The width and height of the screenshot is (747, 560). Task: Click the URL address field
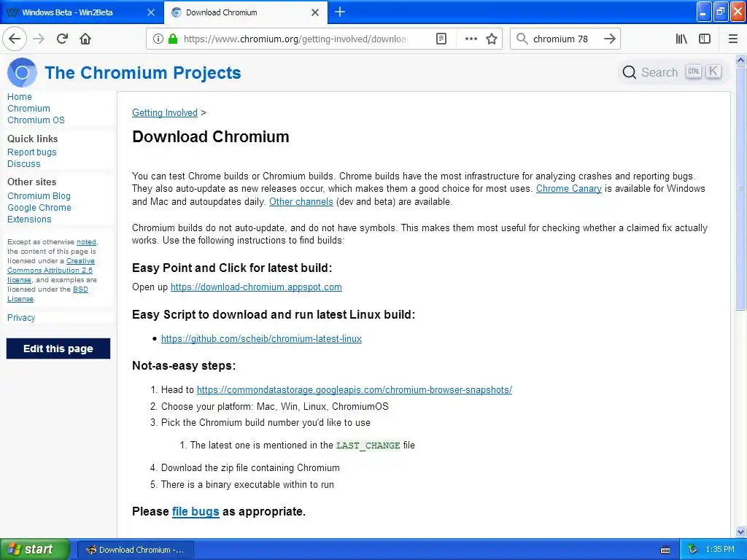[x=295, y=39]
